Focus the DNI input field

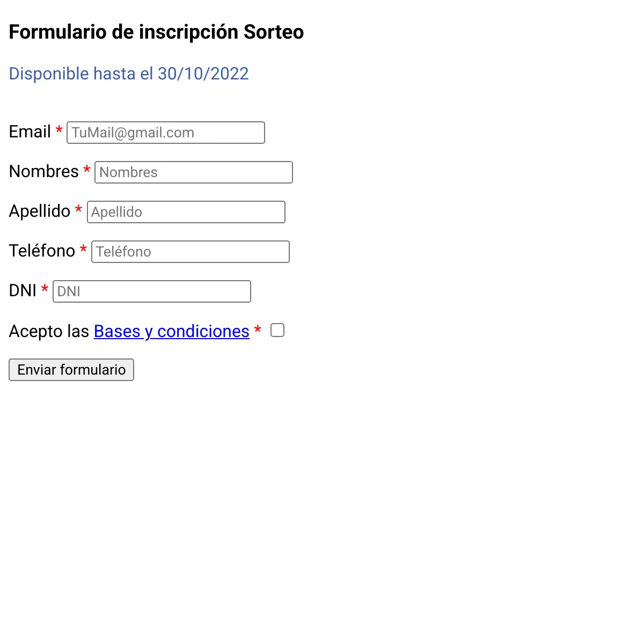[152, 291]
